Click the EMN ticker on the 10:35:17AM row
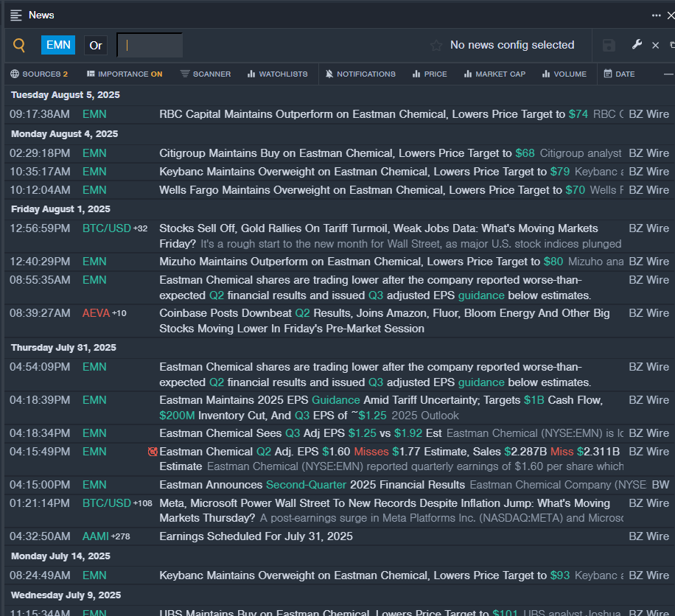Image resolution: width=675 pixels, height=616 pixels. pyautogui.click(x=94, y=172)
